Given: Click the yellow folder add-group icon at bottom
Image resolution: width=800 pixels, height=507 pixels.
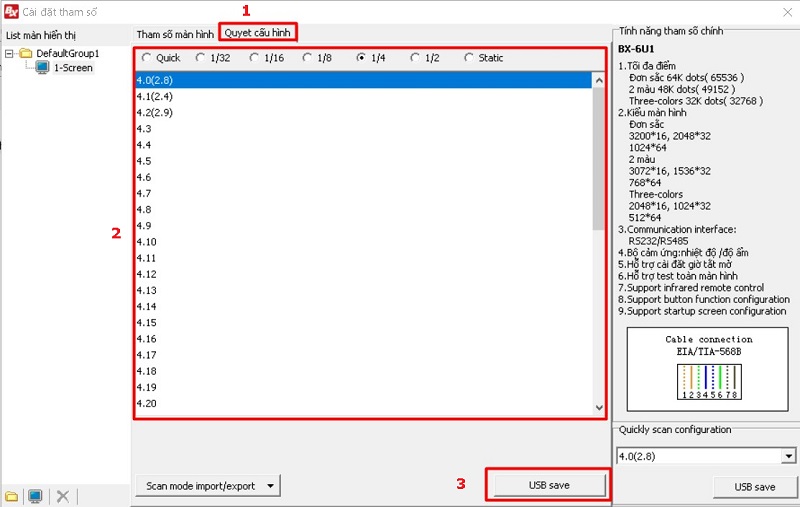Looking at the screenshot, I should click(x=11, y=496).
